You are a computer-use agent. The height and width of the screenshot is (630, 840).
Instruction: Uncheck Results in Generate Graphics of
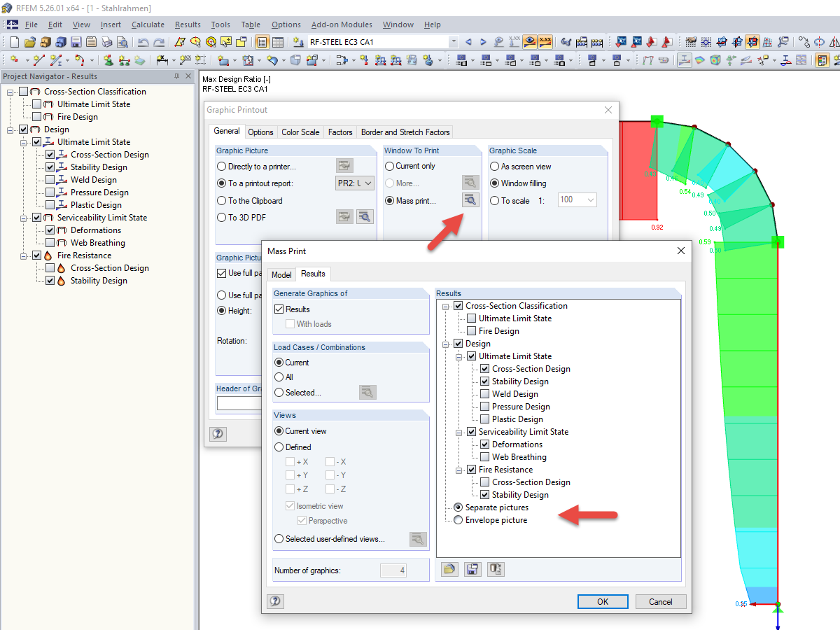[279, 309]
